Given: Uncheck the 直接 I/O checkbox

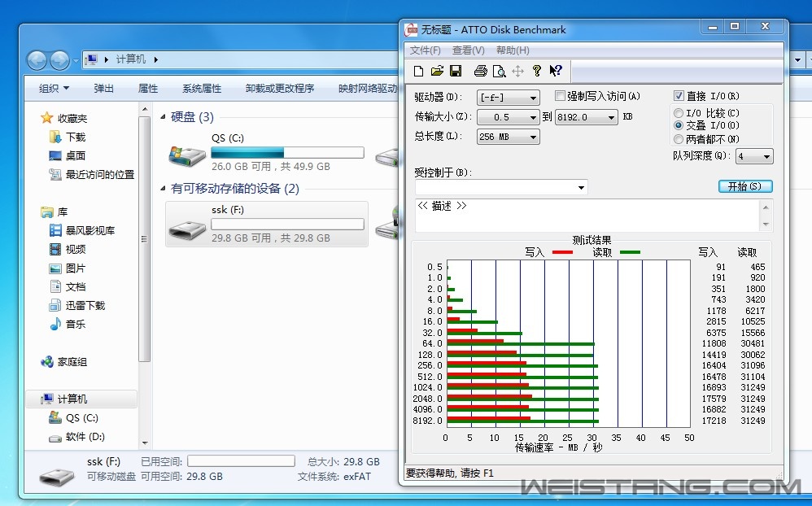Looking at the screenshot, I should [x=679, y=96].
